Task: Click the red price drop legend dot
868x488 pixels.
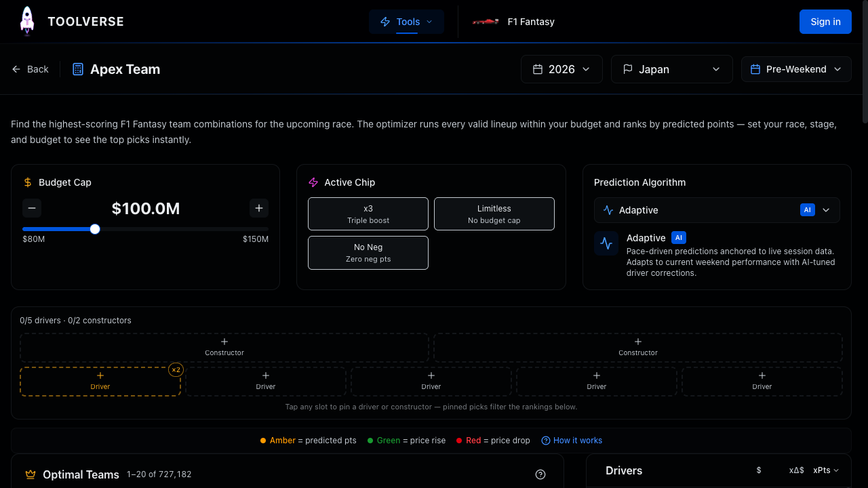Action: click(459, 441)
